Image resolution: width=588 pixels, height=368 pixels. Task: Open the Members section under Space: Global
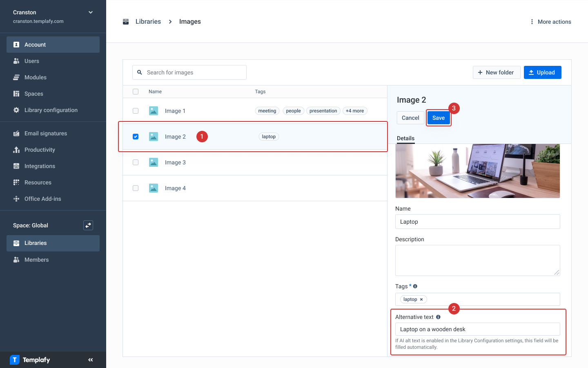click(36, 260)
